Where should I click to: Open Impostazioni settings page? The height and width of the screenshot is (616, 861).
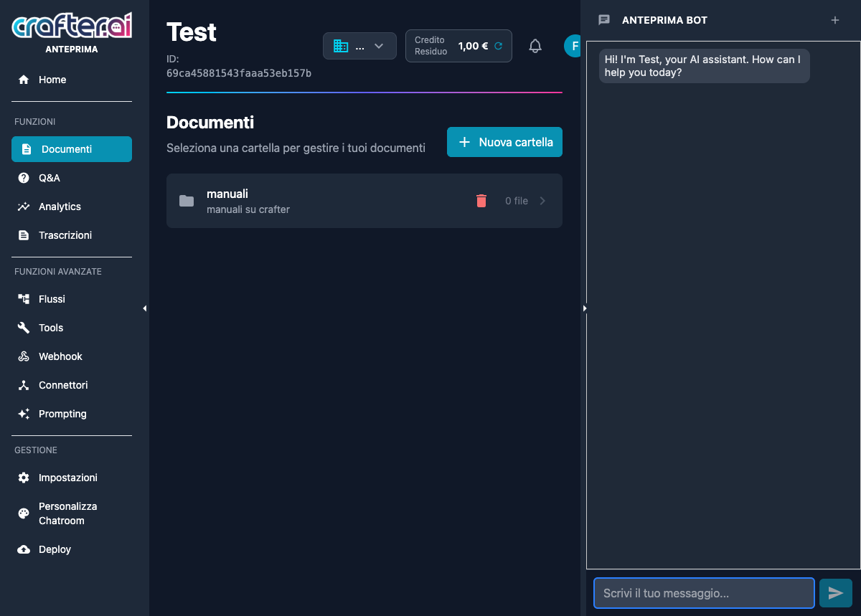pos(72,478)
